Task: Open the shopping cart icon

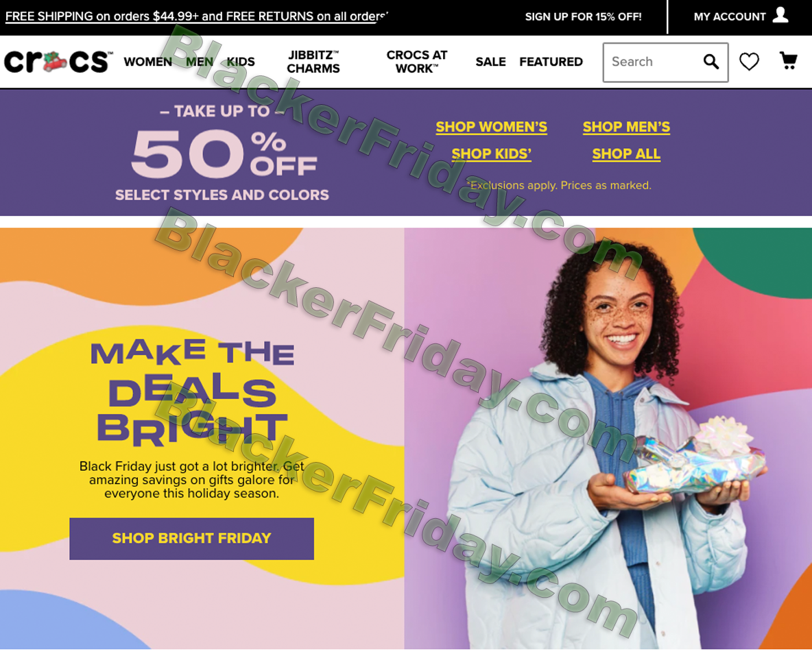Action: (788, 60)
